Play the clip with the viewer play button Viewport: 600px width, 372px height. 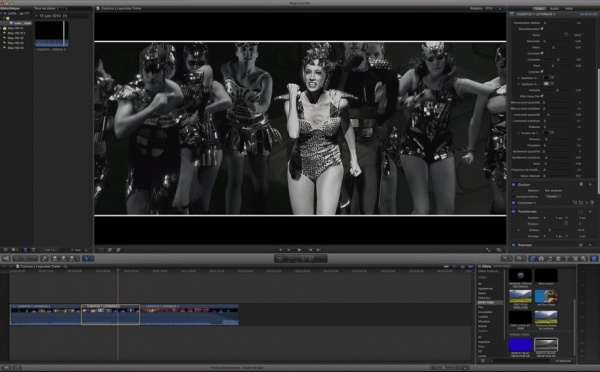pos(299,250)
